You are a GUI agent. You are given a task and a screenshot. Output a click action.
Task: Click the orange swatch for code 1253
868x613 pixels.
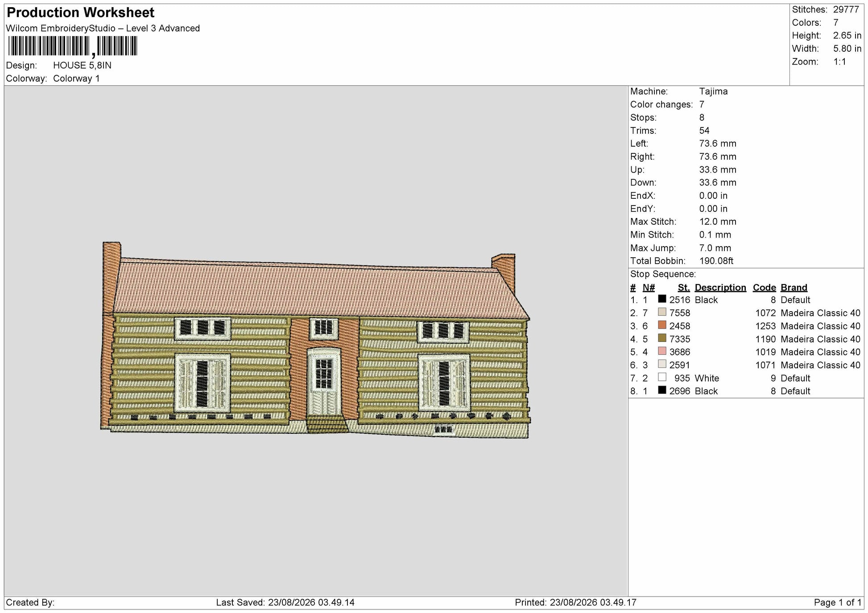click(662, 325)
